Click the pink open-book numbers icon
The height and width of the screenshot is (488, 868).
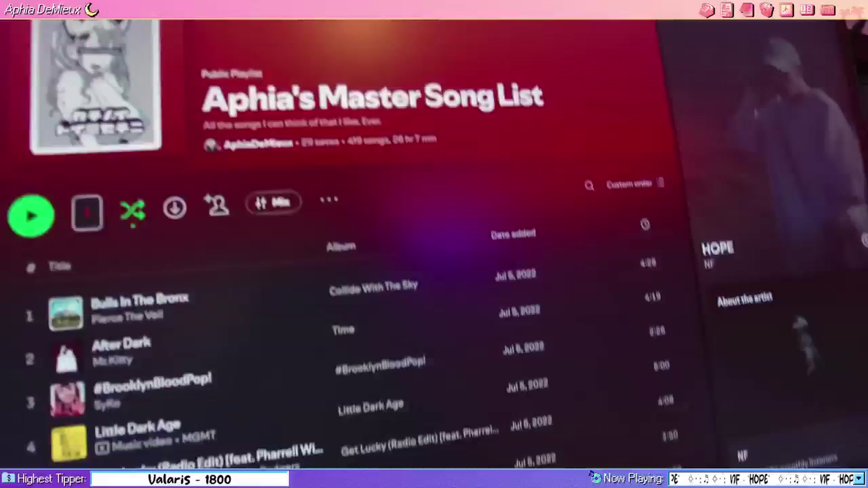(807, 10)
